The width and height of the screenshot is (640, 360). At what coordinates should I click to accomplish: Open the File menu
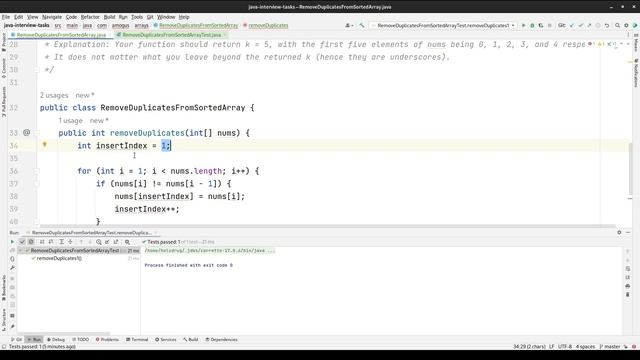[x=6, y=17]
